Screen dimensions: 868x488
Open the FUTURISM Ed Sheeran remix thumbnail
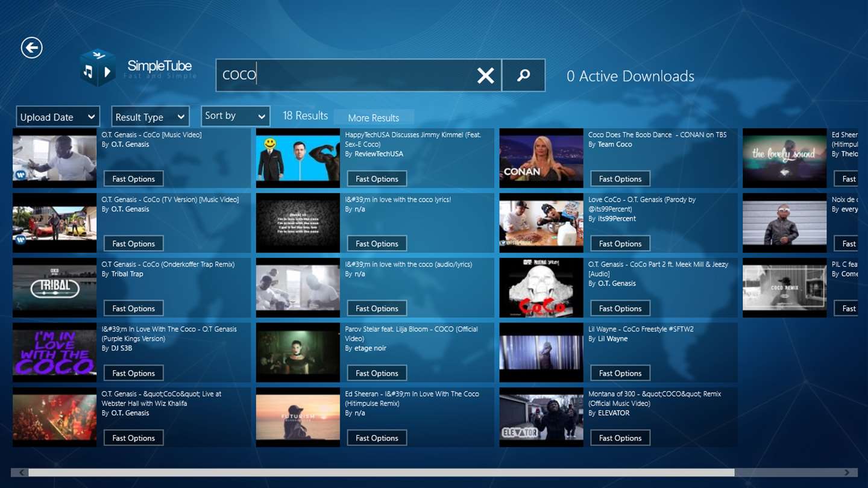click(298, 417)
